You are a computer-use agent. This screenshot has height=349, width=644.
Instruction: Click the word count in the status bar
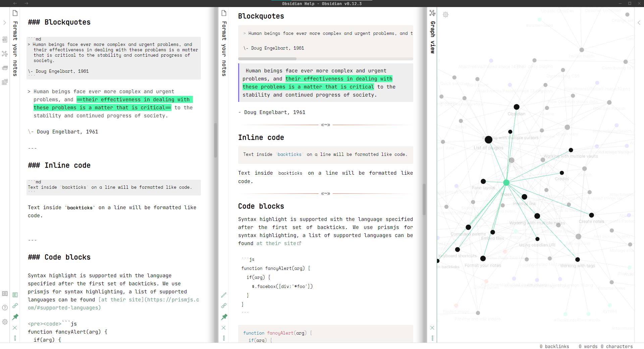click(588, 346)
